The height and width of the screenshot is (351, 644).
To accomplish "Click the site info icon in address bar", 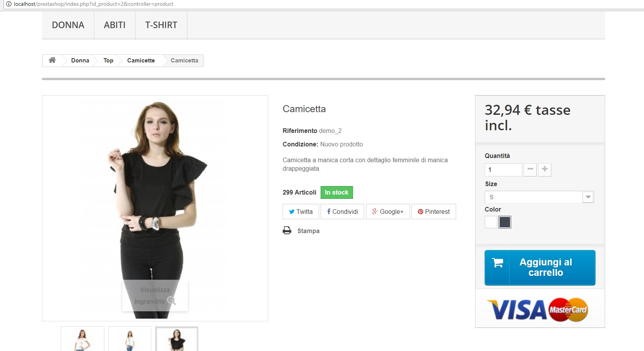I will tap(8, 4).
